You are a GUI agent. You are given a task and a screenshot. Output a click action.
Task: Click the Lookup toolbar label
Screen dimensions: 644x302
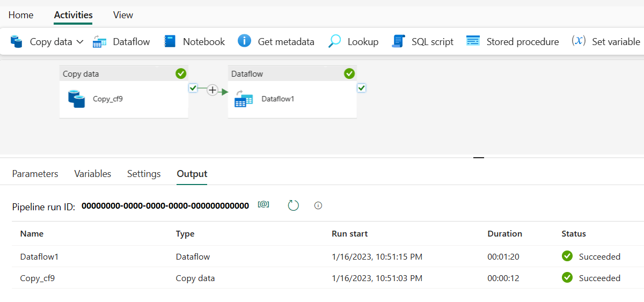[x=363, y=42]
